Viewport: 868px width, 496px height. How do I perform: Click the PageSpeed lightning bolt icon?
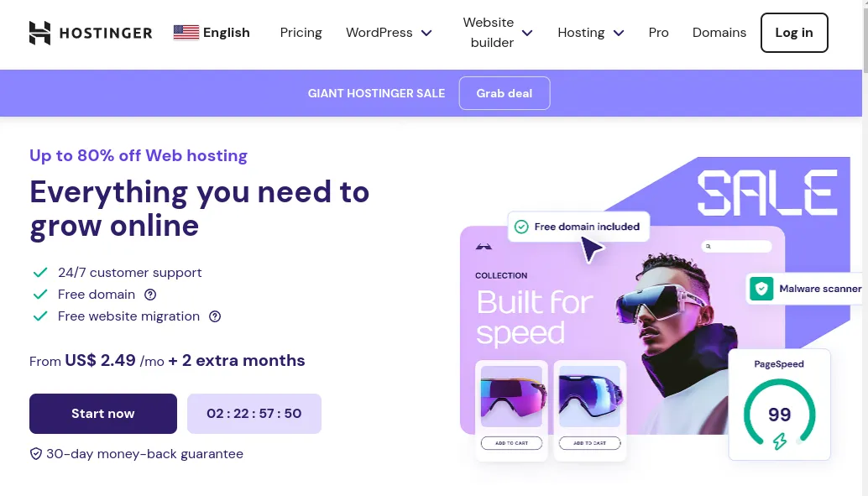pos(780,441)
